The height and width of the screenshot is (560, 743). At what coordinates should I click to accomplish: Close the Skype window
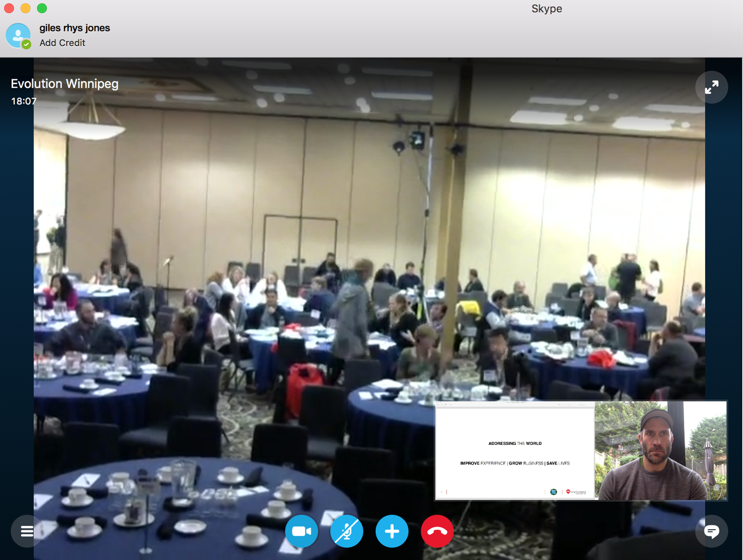click(9, 9)
